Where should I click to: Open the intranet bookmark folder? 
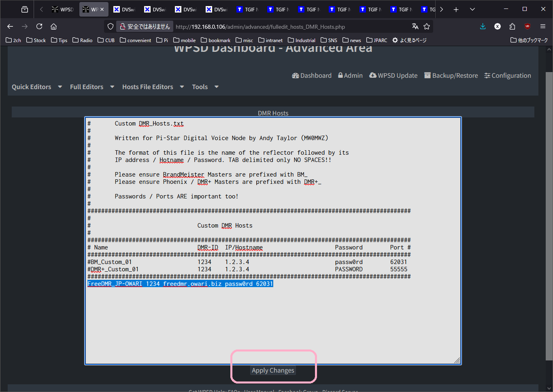coord(270,40)
